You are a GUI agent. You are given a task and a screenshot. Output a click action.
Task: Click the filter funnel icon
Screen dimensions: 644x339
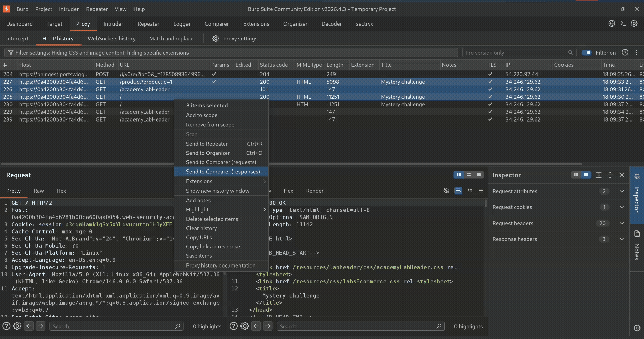[11, 53]
